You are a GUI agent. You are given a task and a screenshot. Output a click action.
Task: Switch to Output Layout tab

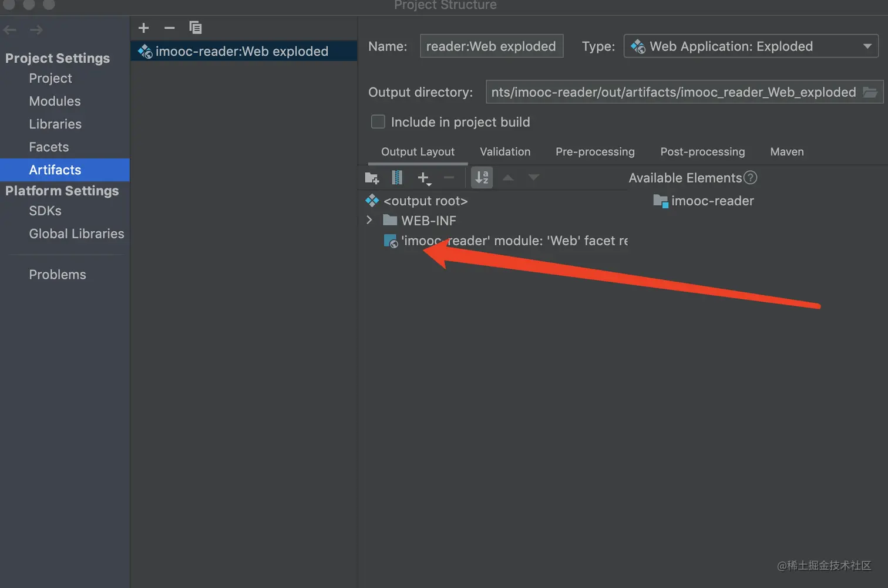[418, 152]
